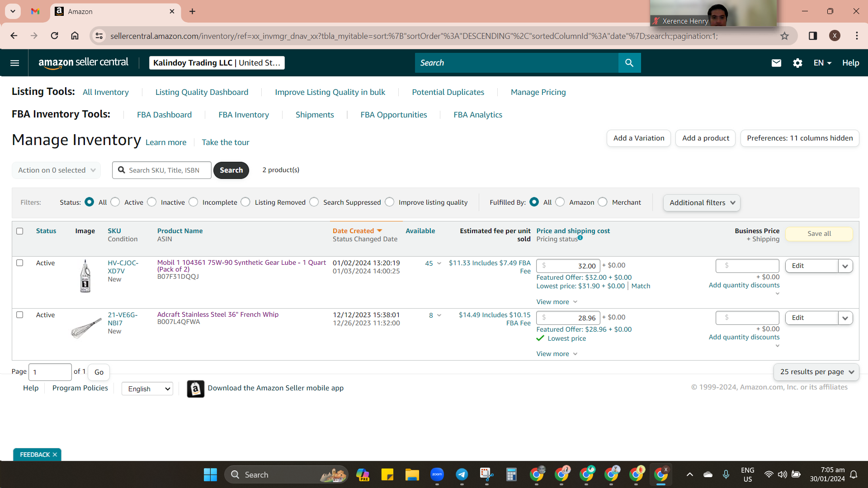
Task: Go back to the previous page
Action: coord(14,36)
